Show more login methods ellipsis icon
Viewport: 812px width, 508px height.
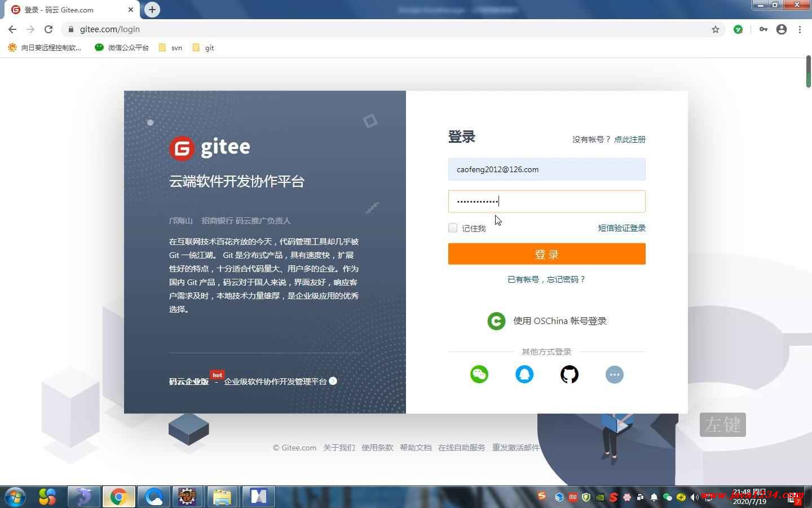coord(615,374)
